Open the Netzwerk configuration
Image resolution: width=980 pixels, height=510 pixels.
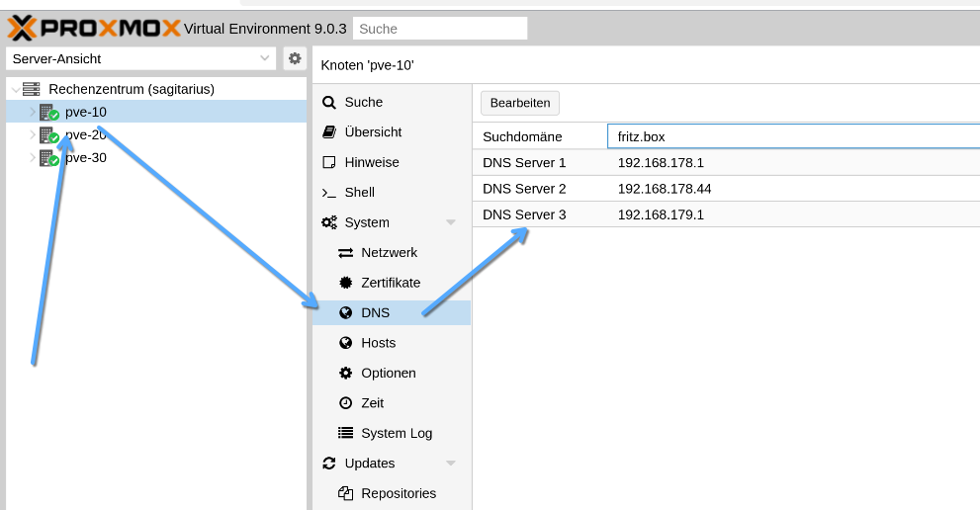pos(389,253)
